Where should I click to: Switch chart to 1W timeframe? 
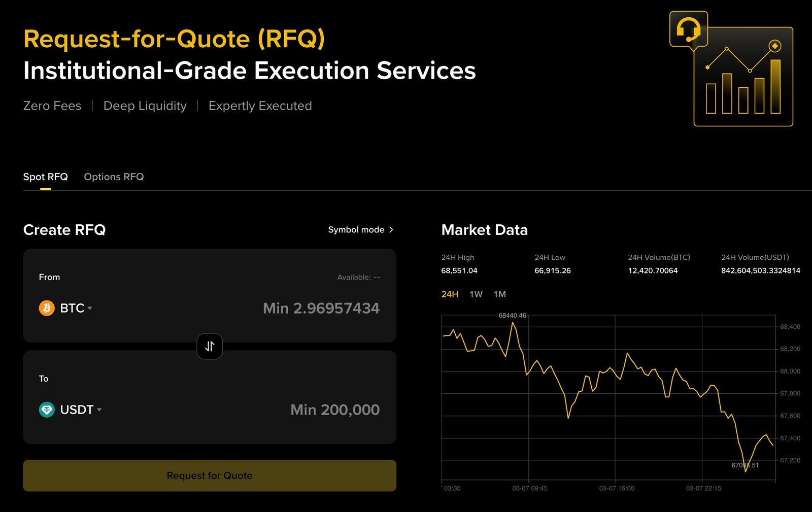coord(476,294)
